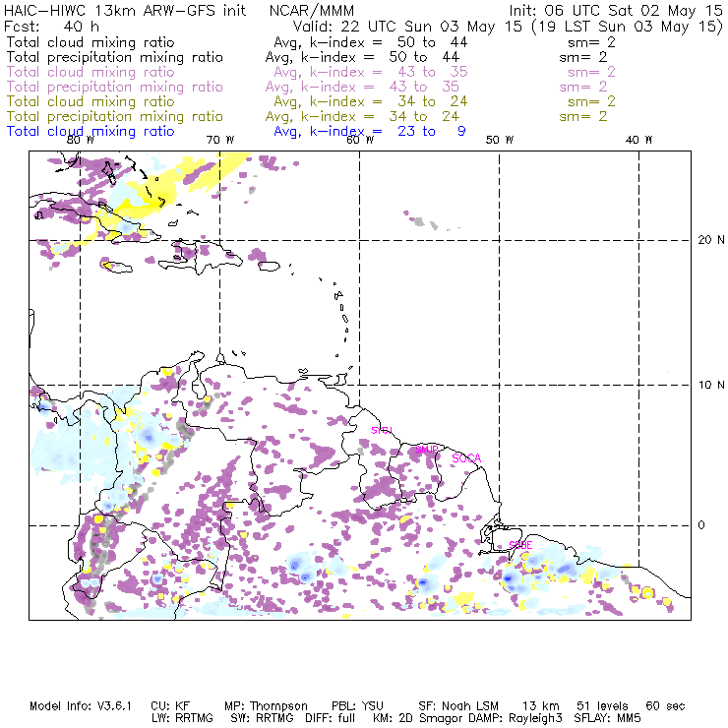Screen dimensions: 728x728
Task: Click the '80 W' longitude label
Action: (x=81, y=140)
